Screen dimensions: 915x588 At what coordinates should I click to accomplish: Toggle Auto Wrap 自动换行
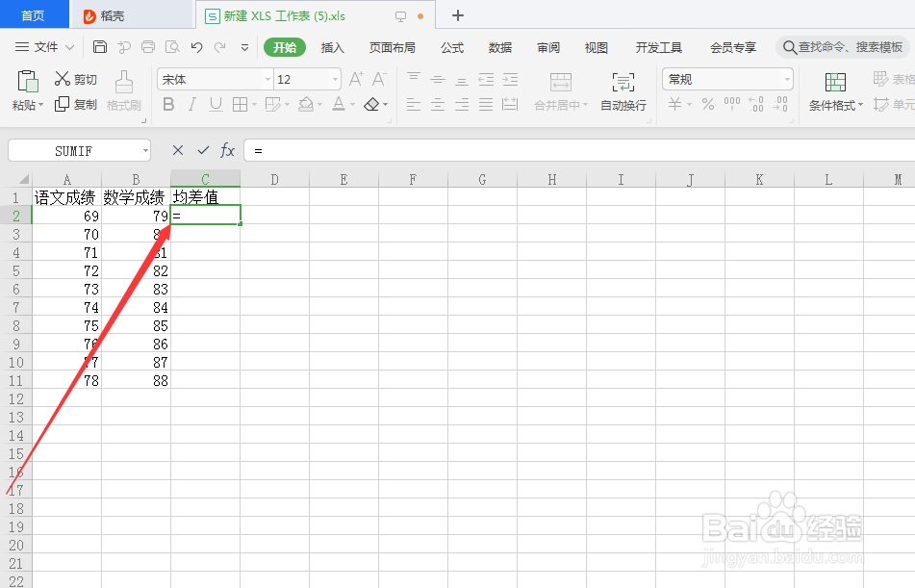coord(623,91)
